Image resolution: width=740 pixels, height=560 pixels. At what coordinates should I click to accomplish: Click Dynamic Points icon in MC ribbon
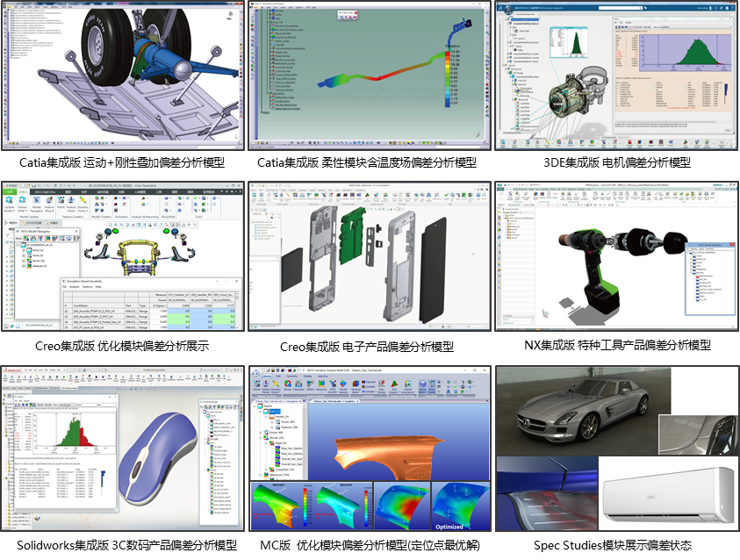click(x=276, y=386)
